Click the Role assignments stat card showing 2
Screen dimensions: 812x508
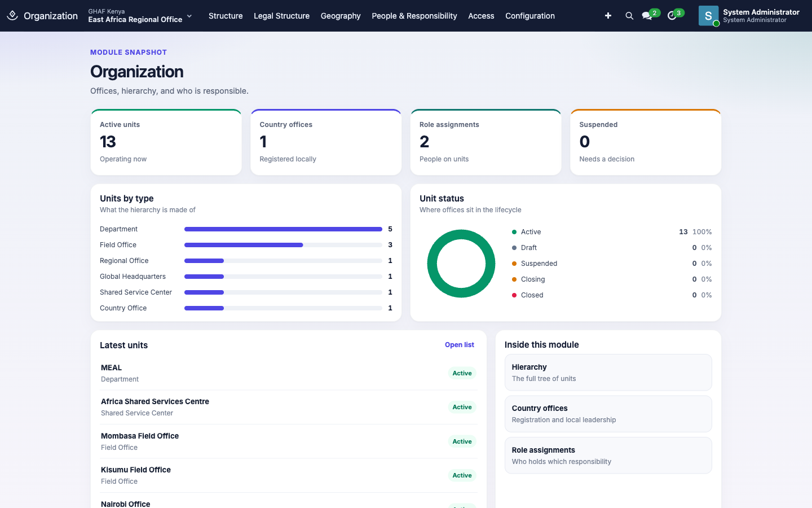tap(486, 142)
